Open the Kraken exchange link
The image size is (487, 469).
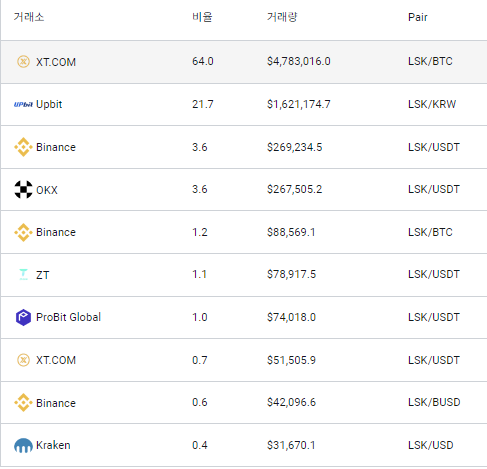[53, 445]
